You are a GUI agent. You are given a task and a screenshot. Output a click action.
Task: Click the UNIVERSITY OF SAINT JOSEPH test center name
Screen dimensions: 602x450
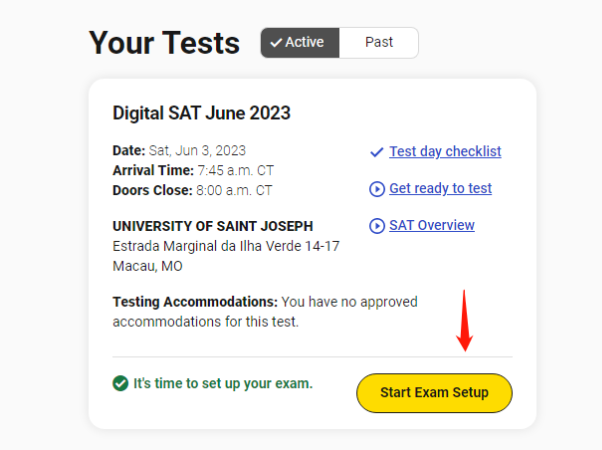(212, 226)
